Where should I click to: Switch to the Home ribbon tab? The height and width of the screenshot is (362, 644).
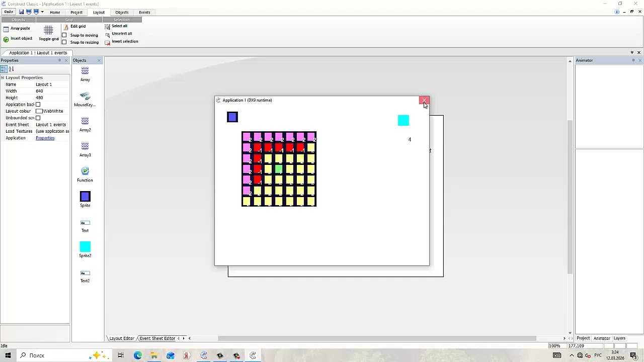(55, 12)
